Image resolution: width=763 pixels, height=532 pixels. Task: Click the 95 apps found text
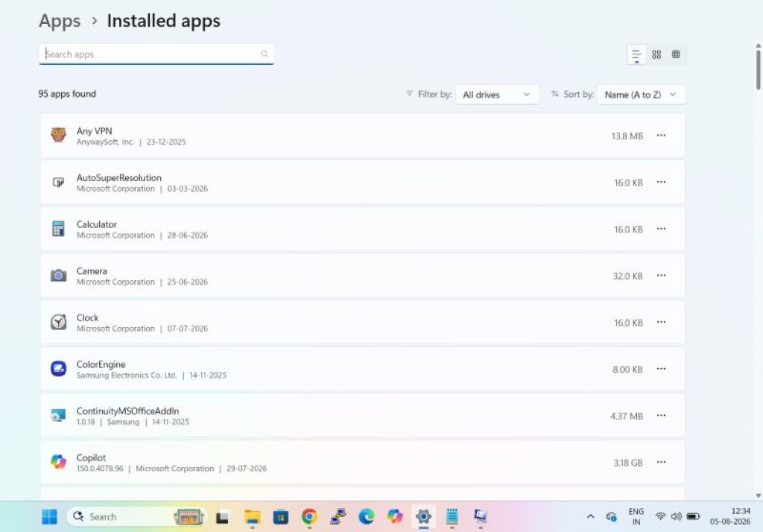point(67,94)
